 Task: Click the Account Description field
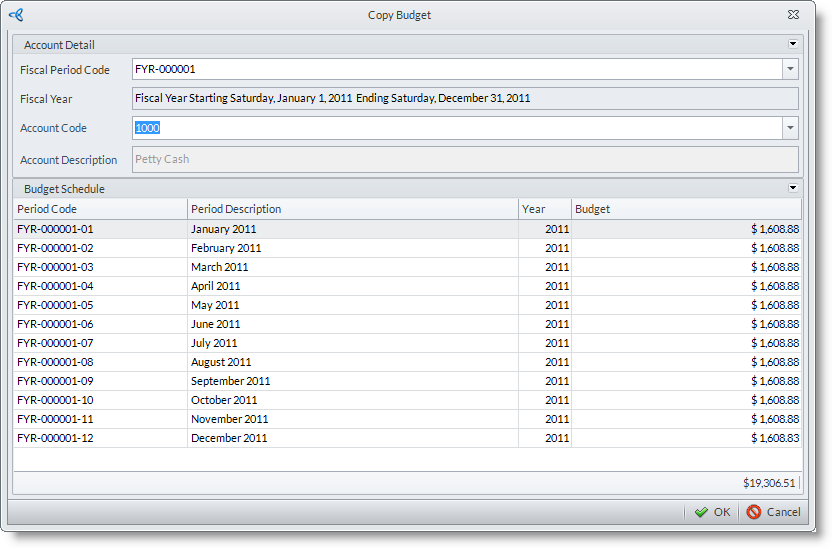pos(465,159)
